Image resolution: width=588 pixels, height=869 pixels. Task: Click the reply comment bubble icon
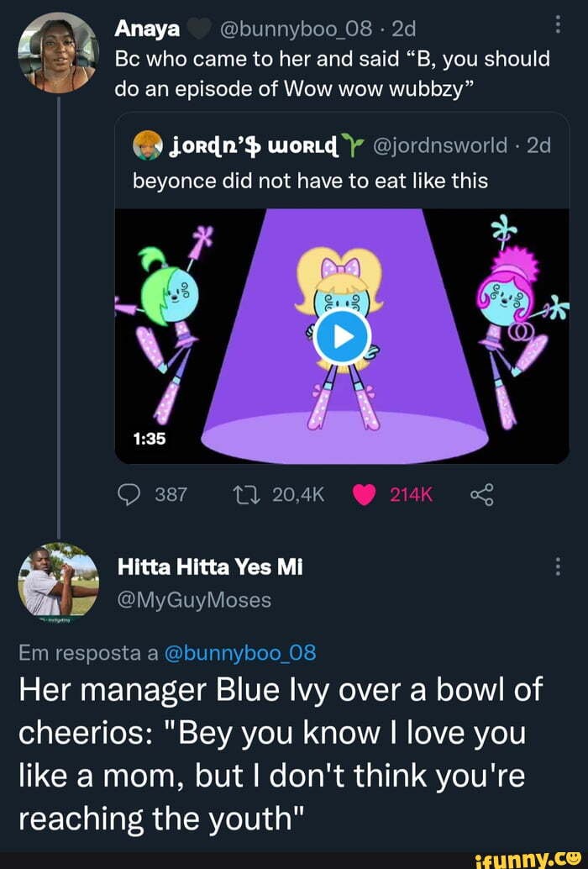click(x=132, y=495)
